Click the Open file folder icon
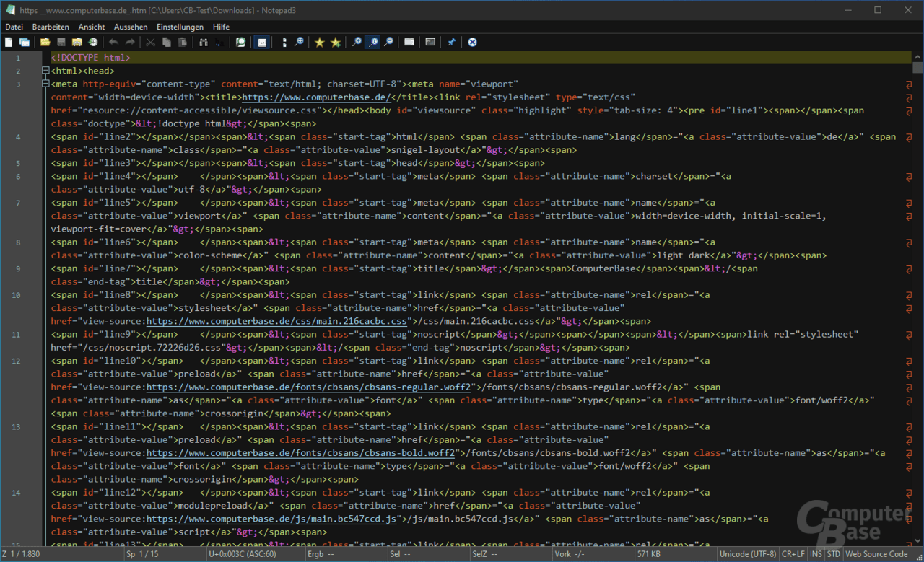Screen dimensions: 924x562 click(45, 43)
